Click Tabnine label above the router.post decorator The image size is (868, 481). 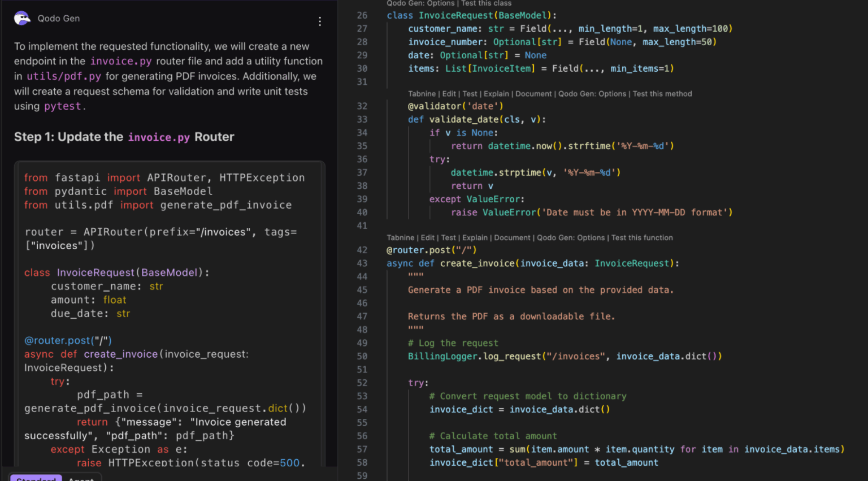[402, 237]
